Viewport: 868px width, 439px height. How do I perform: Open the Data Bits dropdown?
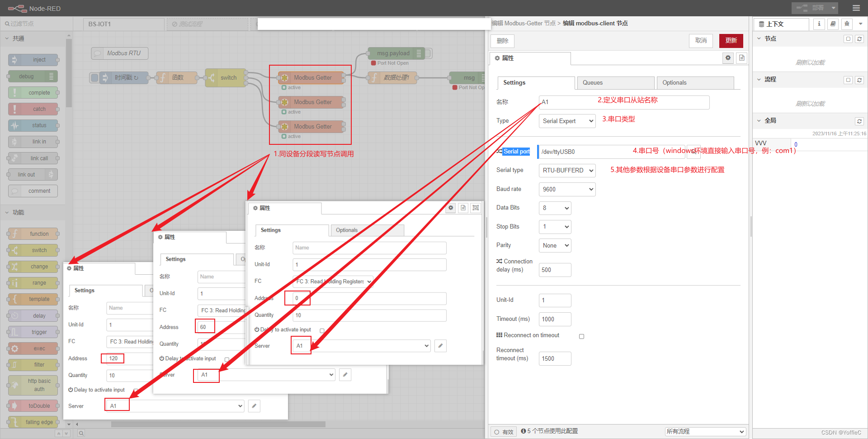[555, 208]
